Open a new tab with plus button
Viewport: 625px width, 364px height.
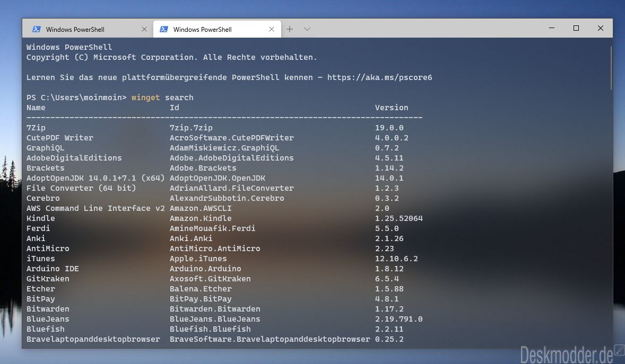click(x=290, y=29)
